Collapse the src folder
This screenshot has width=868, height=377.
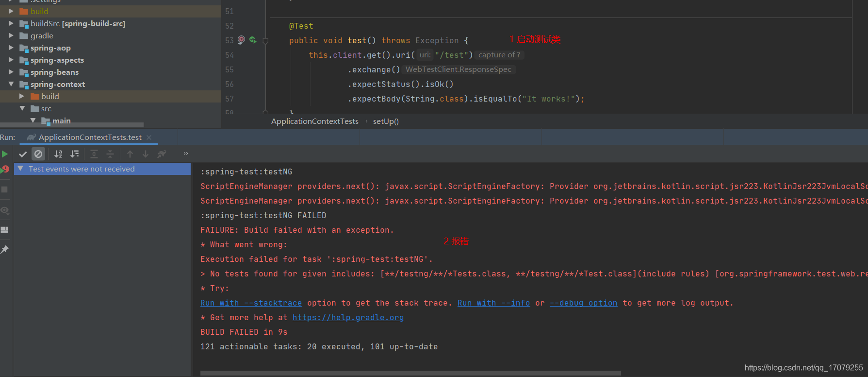tap(22, 108)
